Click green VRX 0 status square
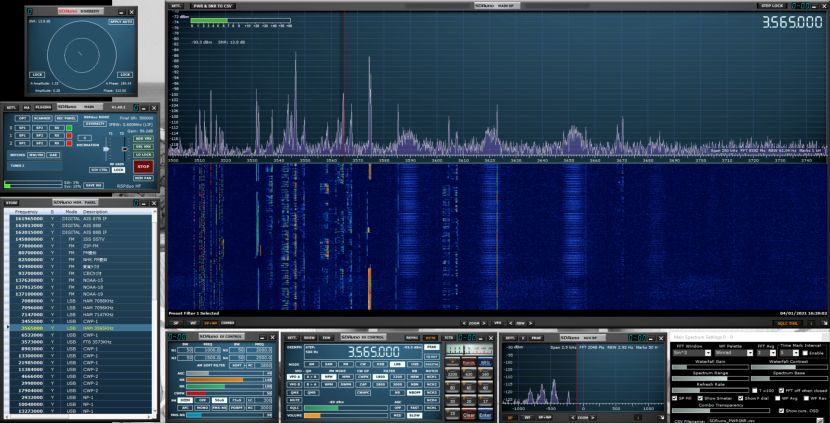This screenshot has width=830, height=423. click(69, 128)
